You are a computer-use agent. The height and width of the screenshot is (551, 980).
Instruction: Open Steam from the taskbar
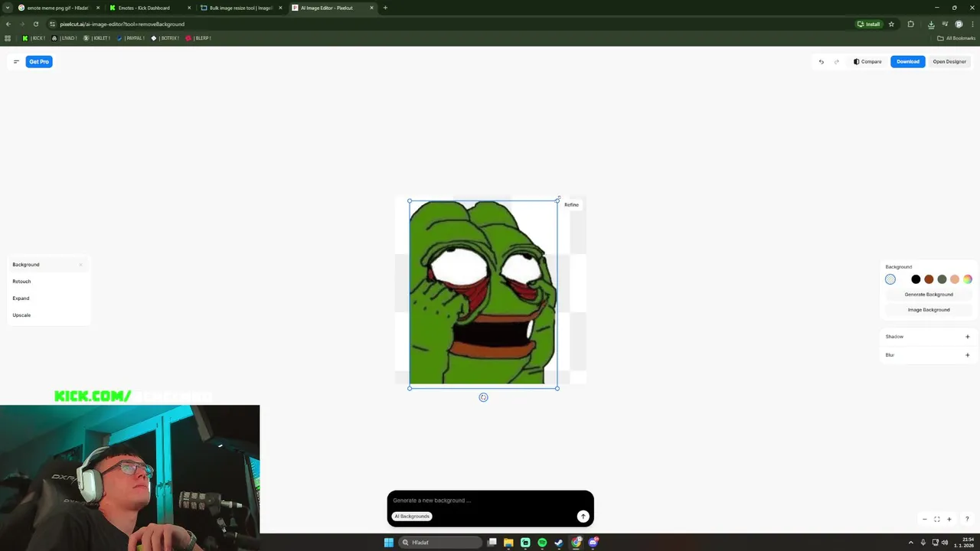coord(559,542)
